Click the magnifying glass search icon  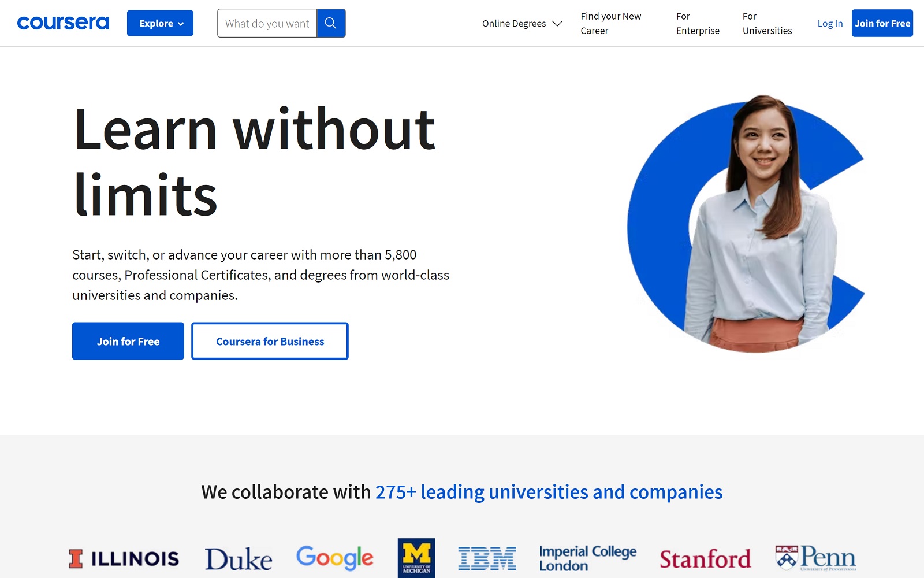point(331,23)
